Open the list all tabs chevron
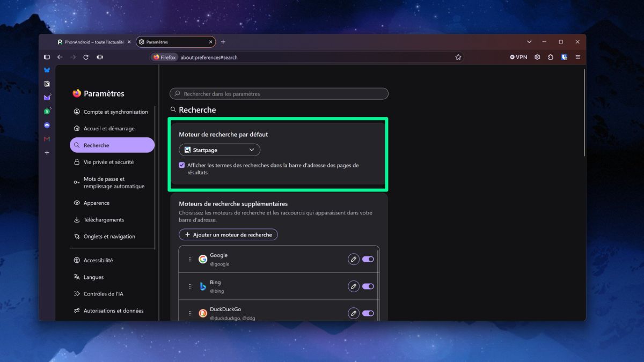 coord(529,42)
